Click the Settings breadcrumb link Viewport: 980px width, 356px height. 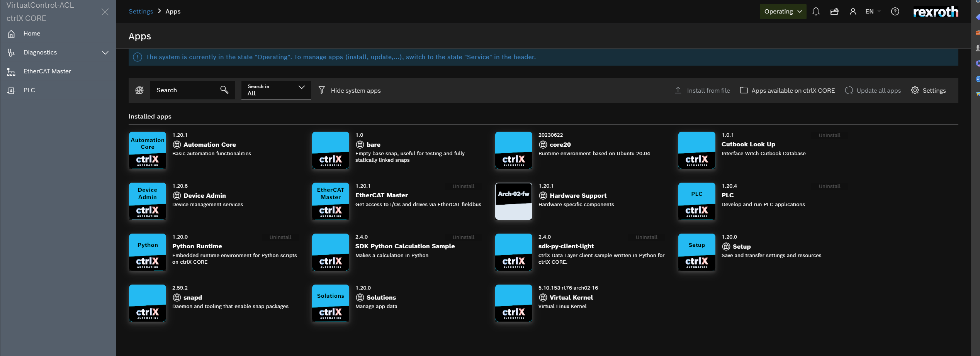tap(141, 12)
